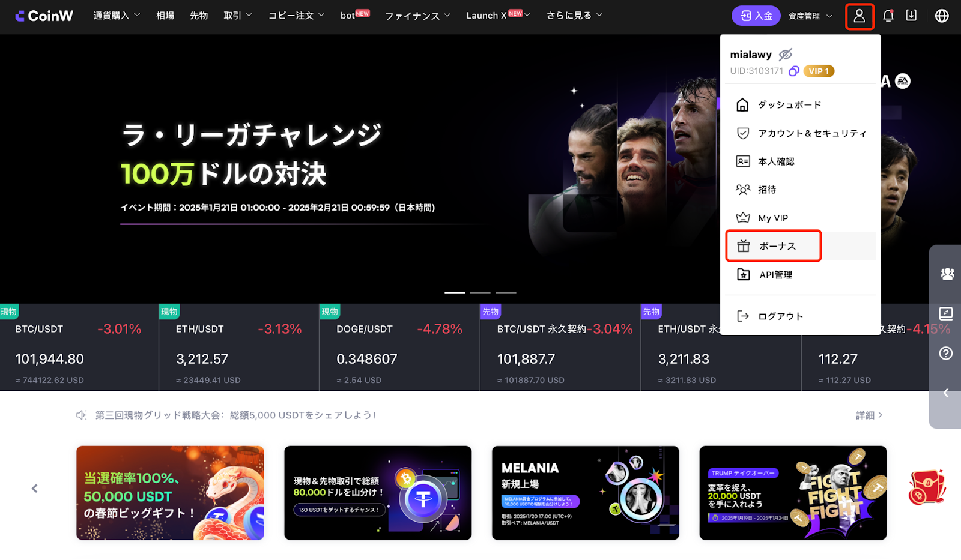Select the first banner slide indicator
Image resolution: width=961 pixels, height=560 pixels.
pyautogui.click(x=455, y=292)
